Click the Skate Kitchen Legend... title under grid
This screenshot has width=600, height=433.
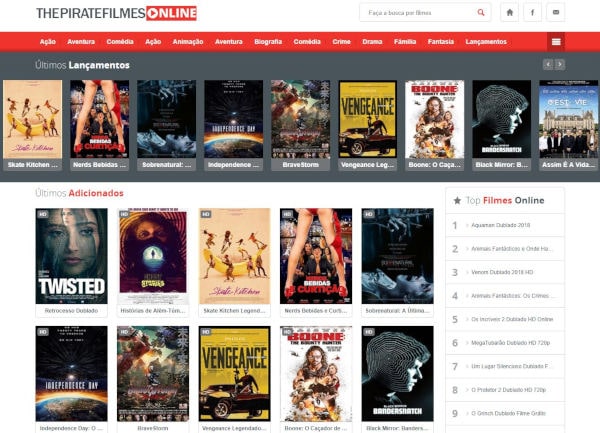point(234,311)
